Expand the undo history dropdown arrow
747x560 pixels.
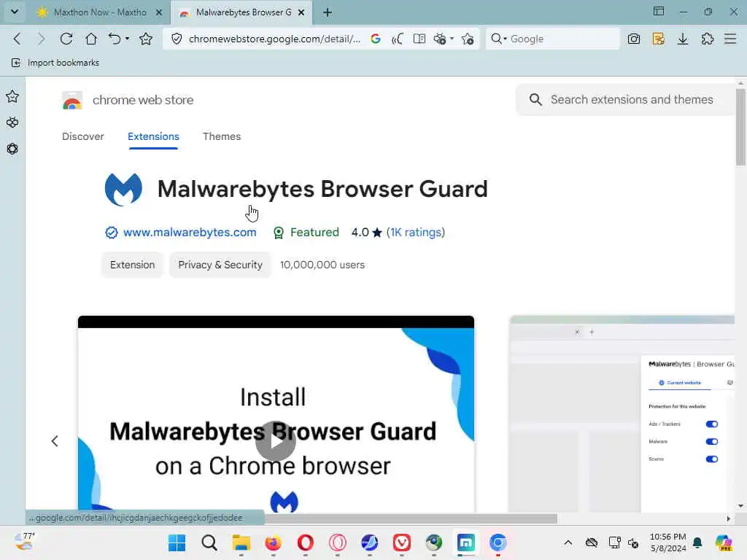[127, 39]
